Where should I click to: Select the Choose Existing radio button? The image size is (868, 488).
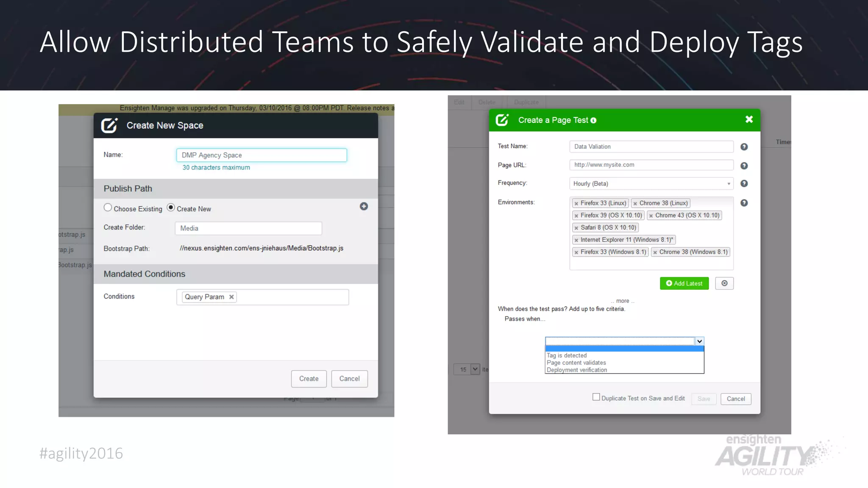point(108,208)
